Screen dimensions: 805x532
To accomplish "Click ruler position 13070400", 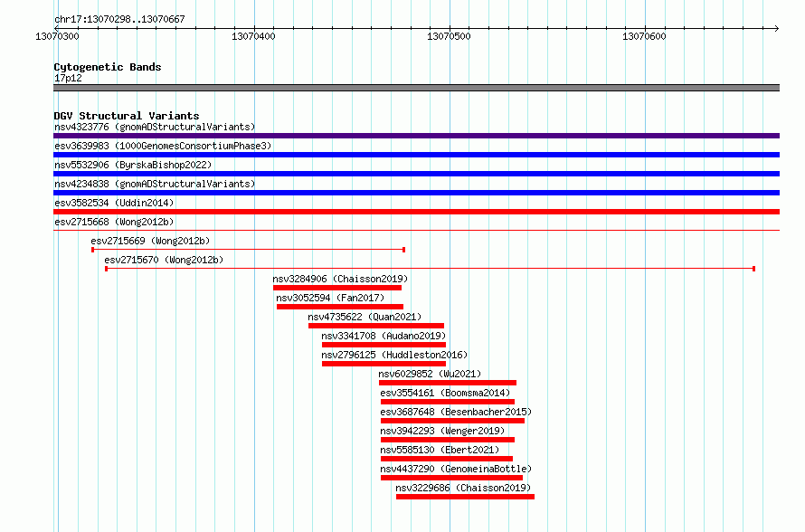I will pyautogui.click(x=253, y=36).
